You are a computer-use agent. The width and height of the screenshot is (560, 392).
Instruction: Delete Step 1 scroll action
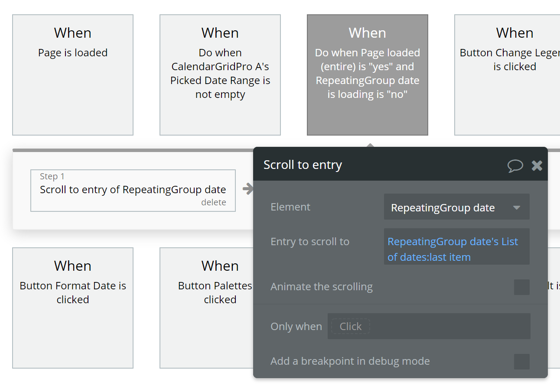pos(213,202)
